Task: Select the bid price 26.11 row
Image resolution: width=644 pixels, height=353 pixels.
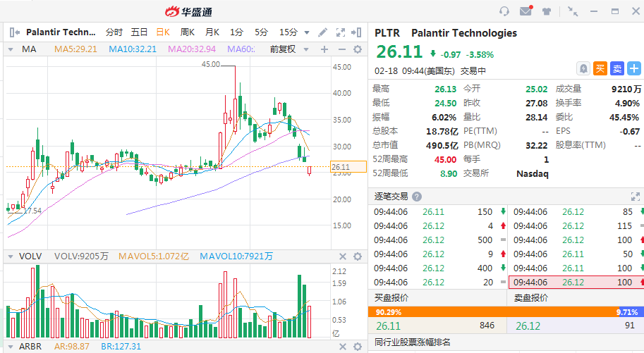Action: pyautogui.click(x=437, y=326)
